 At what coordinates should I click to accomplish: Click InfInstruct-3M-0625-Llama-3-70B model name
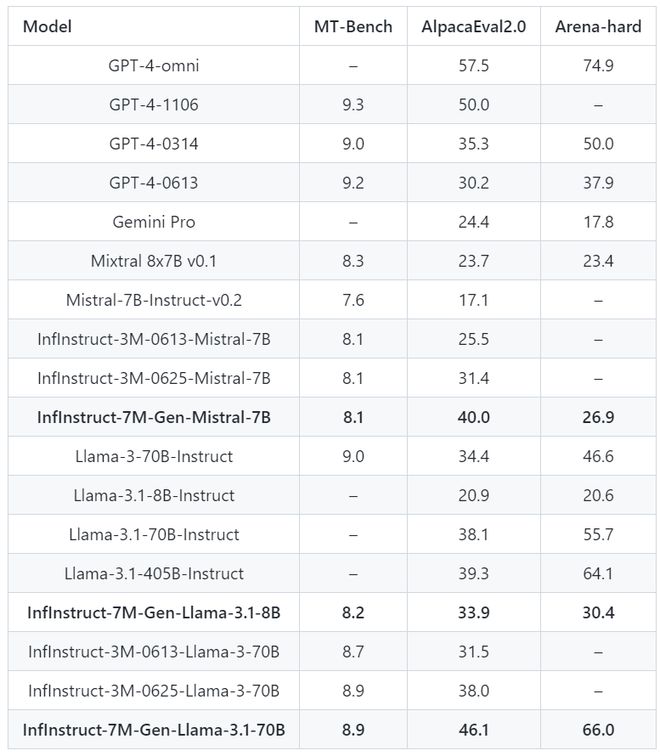(153, 690)
